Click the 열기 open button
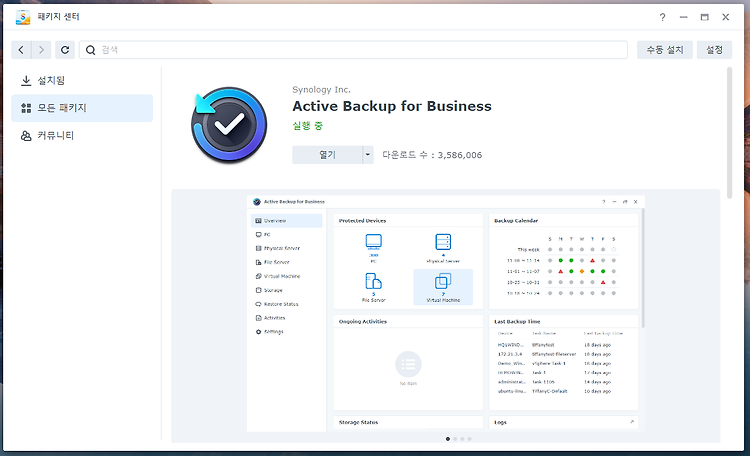Viewport: 750px width, 456px height. pos(327,155)
